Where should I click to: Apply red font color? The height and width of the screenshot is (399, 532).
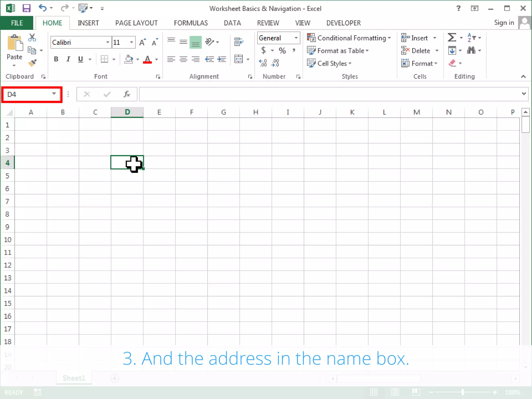147,59
